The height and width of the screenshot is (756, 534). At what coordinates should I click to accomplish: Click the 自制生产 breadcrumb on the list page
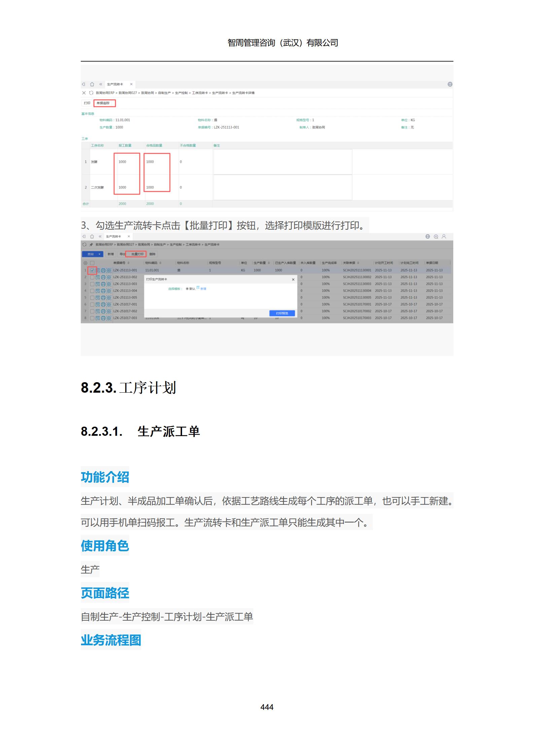(x=161, y=244)
